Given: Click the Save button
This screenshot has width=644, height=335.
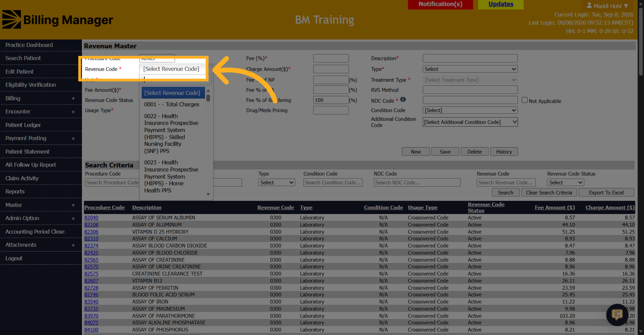Looking at the screenshot, I should [x=445, y=152].
